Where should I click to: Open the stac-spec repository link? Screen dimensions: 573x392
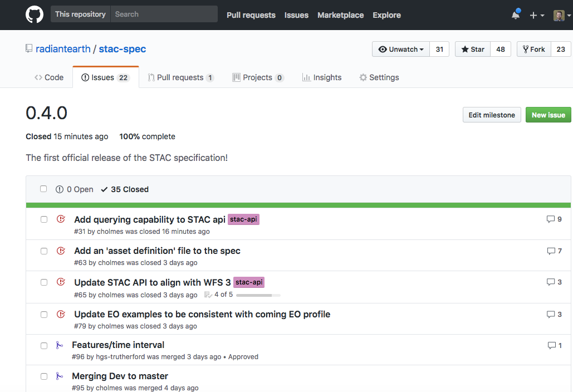point(123,49)
